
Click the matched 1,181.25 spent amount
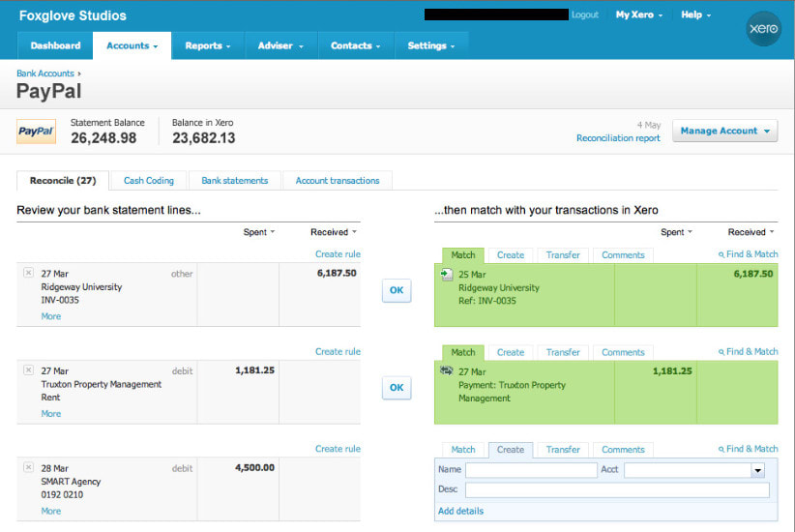coord(672,371)
